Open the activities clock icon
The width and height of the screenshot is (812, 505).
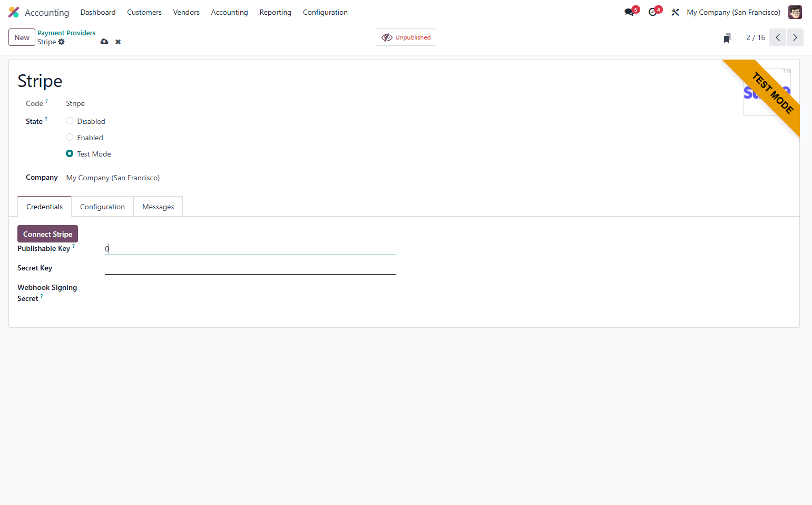653,12
